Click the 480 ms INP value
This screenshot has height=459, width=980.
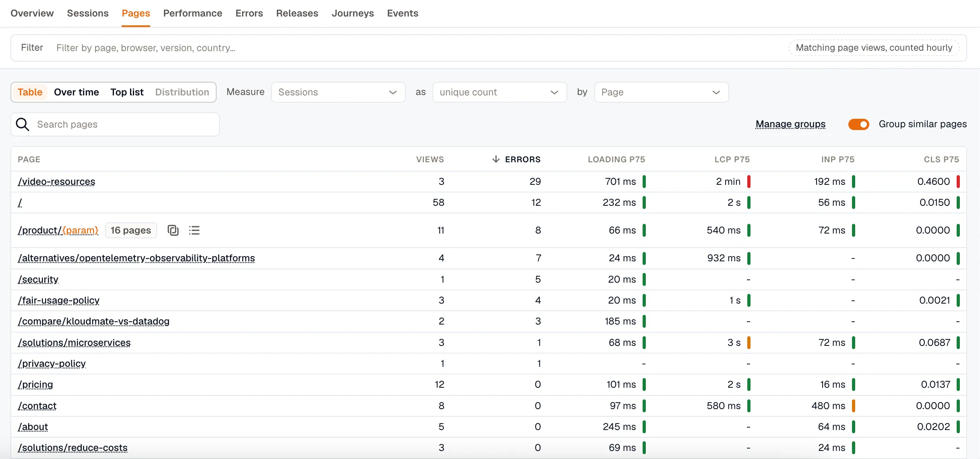pyautogui.click(x=828, y=406)
